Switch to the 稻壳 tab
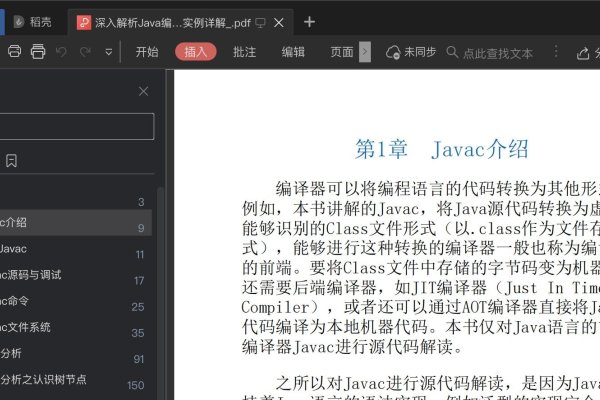Image resolution: width=600 pixels, height=400 pixels. (32, 22)
